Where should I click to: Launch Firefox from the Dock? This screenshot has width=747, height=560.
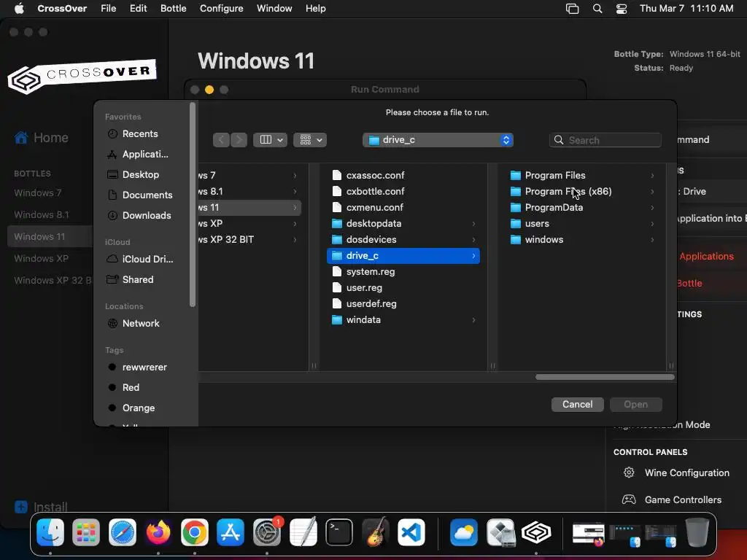(x=158, y=532)
